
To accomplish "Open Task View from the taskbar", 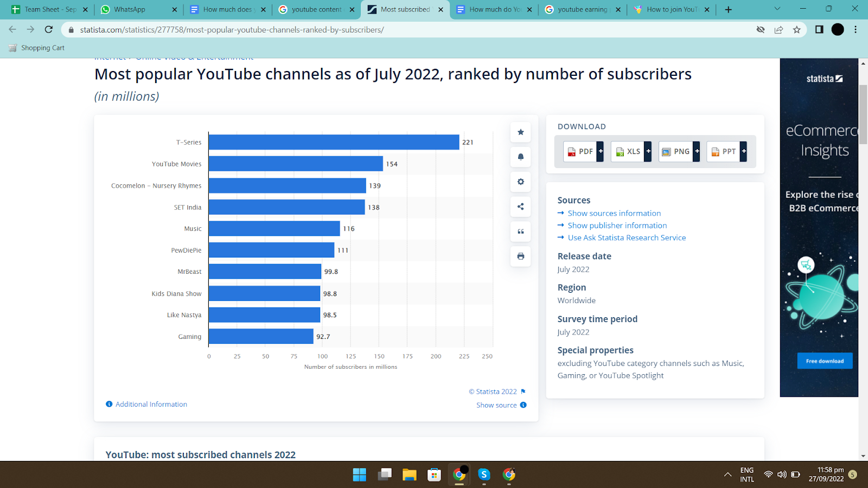I will pyautogui.click(x=385, y=475).
